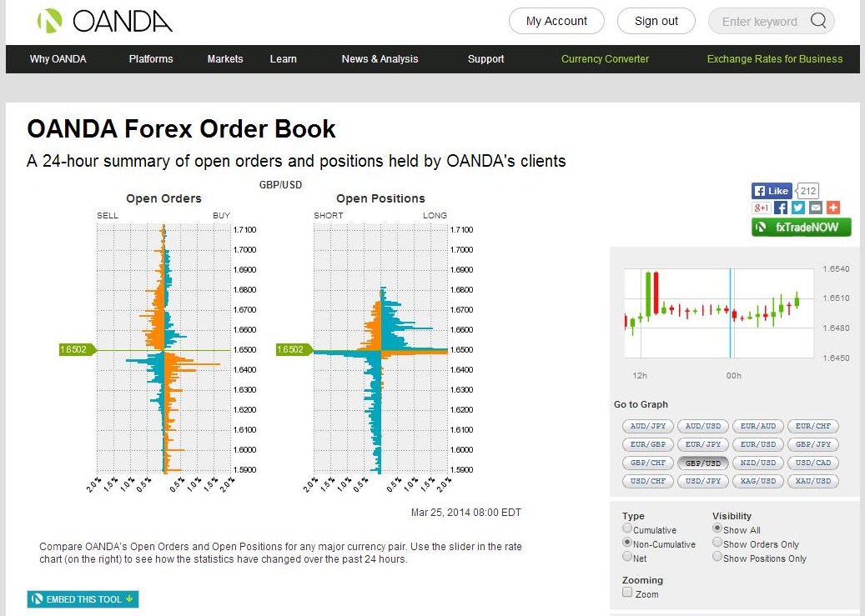The width and height of the screenshot is (865, 616).
Task: Click the 12h label under rate chart
Action: [640, 376]
